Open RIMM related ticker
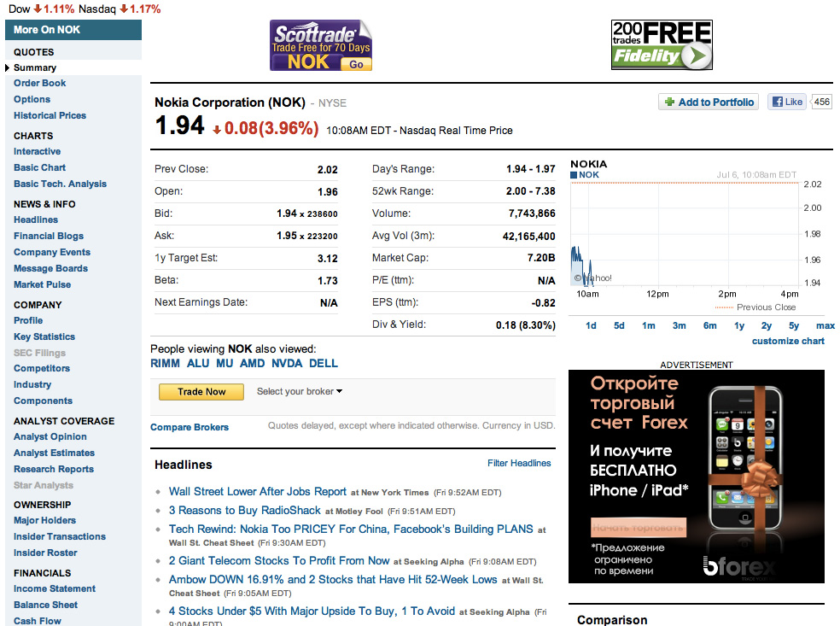The width and height of the screenshot is (840, 626). [x=165, y=363]
